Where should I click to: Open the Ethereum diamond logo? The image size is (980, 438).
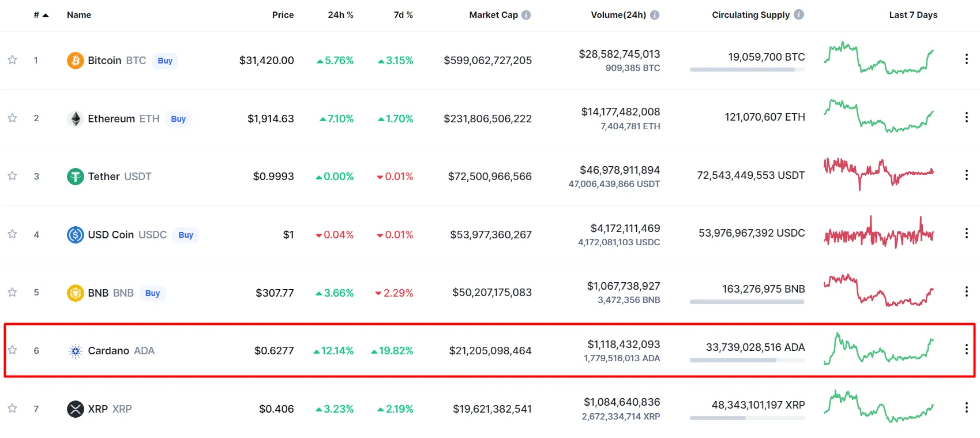click(x=76, y=119)
